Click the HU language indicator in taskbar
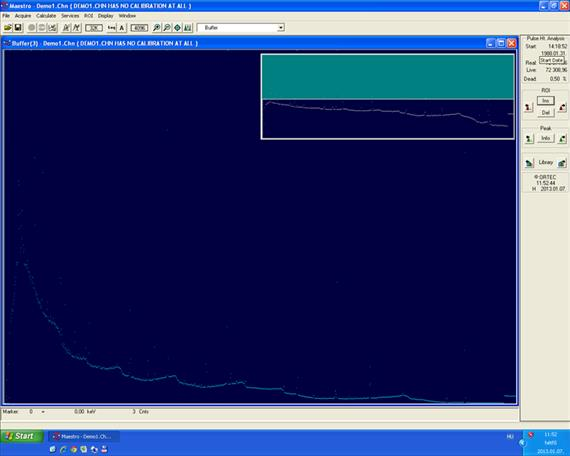This screenshot has width=570, height=456. point(510,436)
